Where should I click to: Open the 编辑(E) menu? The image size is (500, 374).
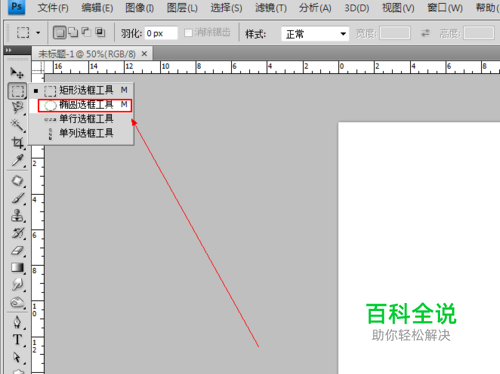(x=97, y=8)
